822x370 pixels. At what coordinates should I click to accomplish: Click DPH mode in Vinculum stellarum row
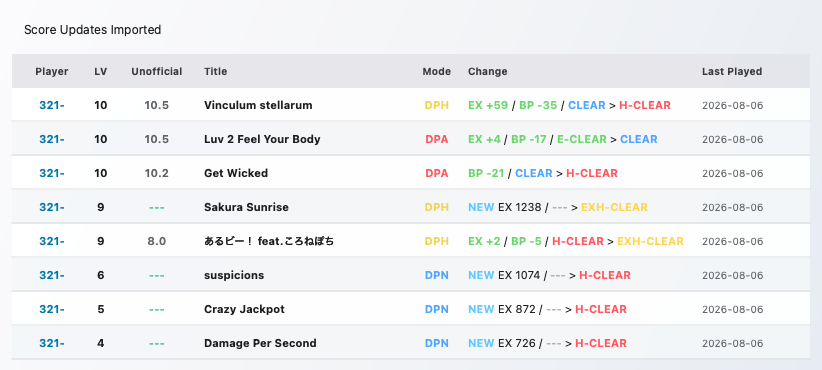pos(437,105)
